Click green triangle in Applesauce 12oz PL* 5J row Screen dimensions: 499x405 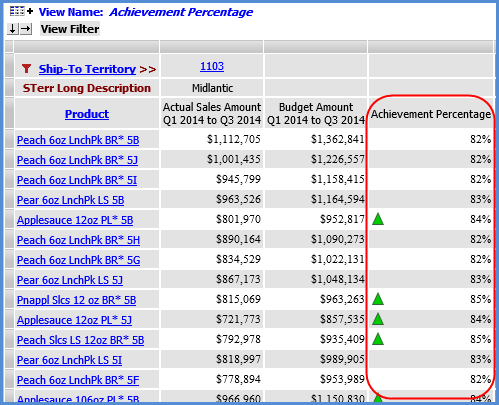click(x=378, y=319)
